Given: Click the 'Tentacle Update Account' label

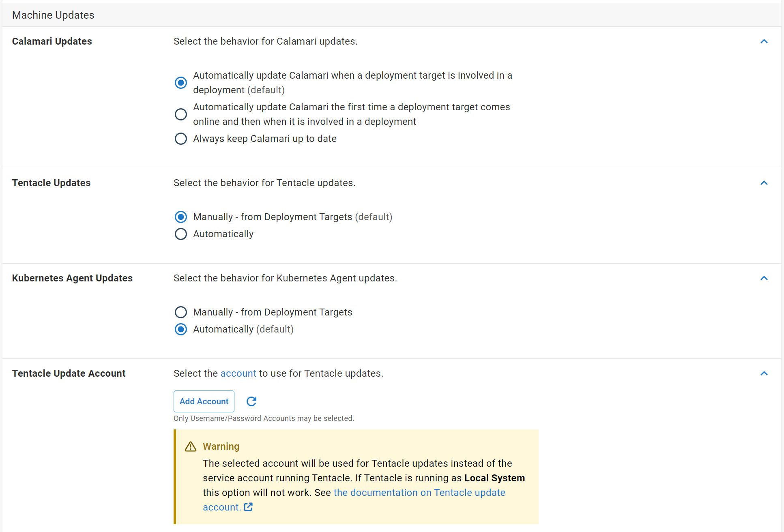Looking at the screenshot, I should [69, 373].
